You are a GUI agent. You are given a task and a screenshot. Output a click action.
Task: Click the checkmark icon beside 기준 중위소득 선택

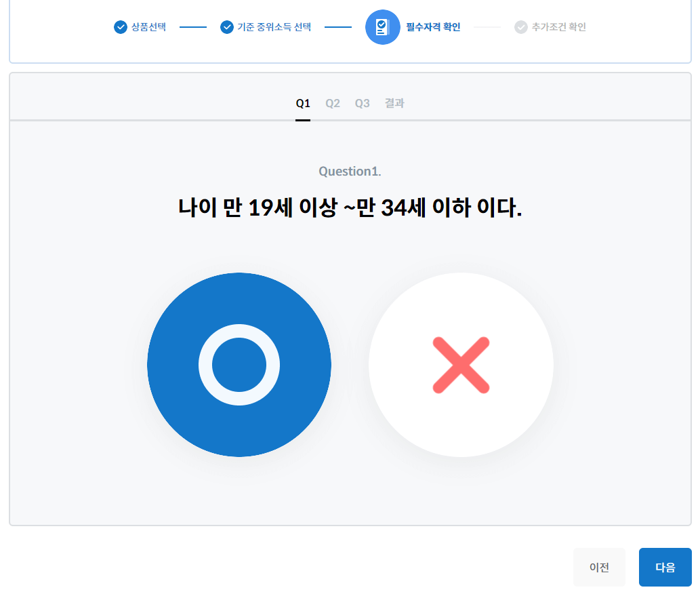pos(226,27)
